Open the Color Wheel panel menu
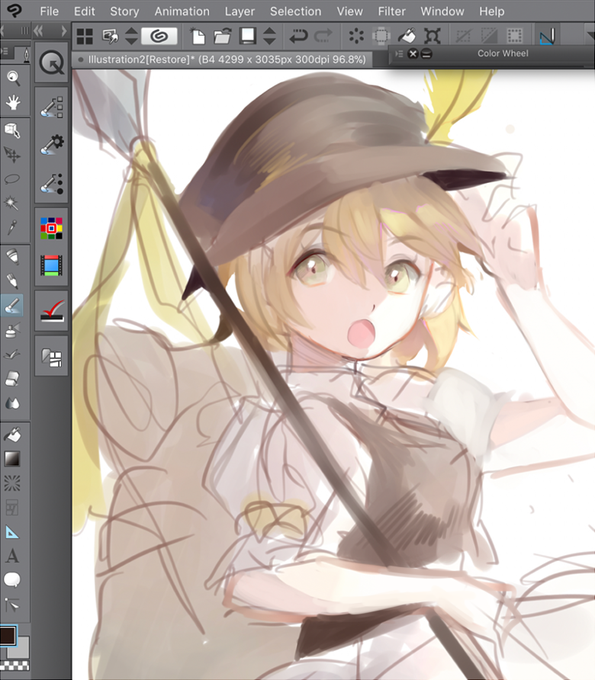595x680 pixels. coord(399,54)
